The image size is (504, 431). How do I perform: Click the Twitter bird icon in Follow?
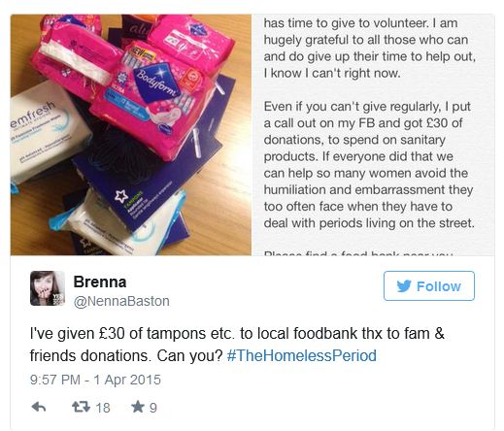pyautogui.click(x=404, y=286)
